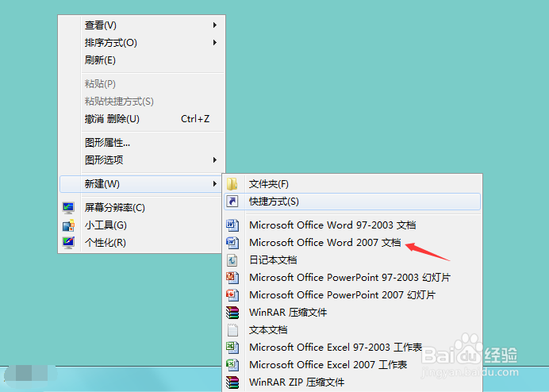Create Microsoft Office Excel 2007 工作表
Image resolution: width=549 pixels, height=392 pixels.
click(352, 365)
